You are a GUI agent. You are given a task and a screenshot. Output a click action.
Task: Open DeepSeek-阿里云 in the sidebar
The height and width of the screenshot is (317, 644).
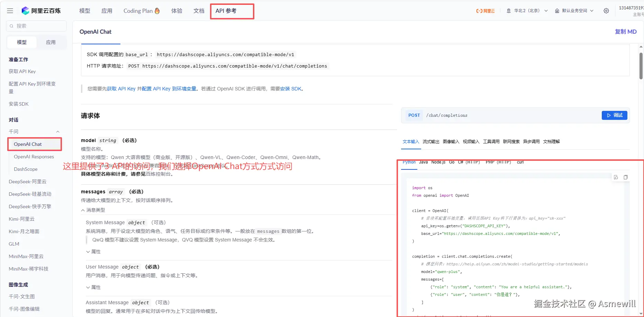coord(27,182)
